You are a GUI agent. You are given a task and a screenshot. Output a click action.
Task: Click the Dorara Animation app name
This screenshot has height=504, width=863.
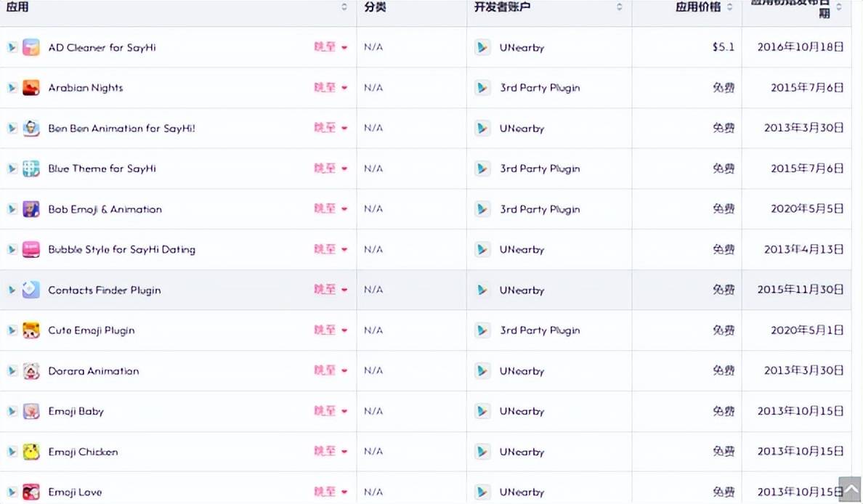click(94, 371)
